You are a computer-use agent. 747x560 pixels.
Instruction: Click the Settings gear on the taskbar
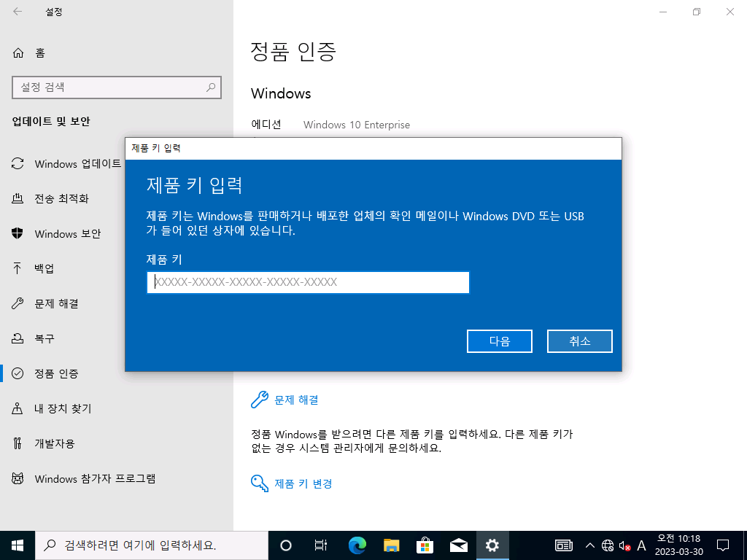(492, 545)
